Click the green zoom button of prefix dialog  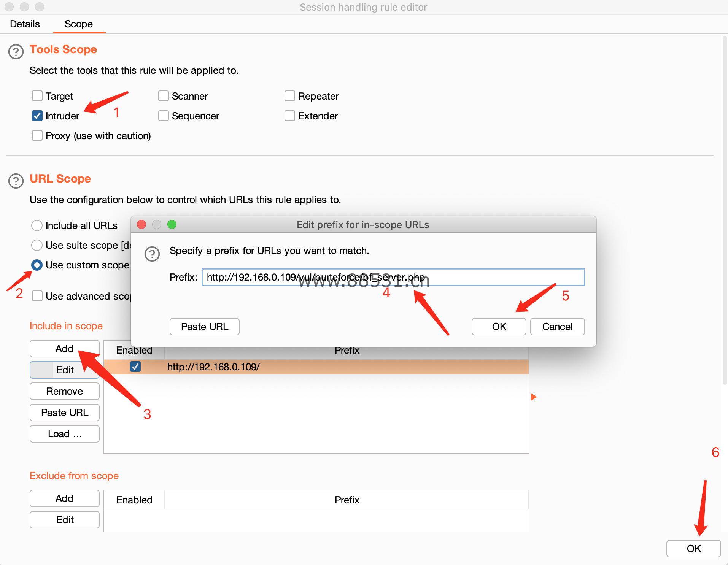[172, 224]
